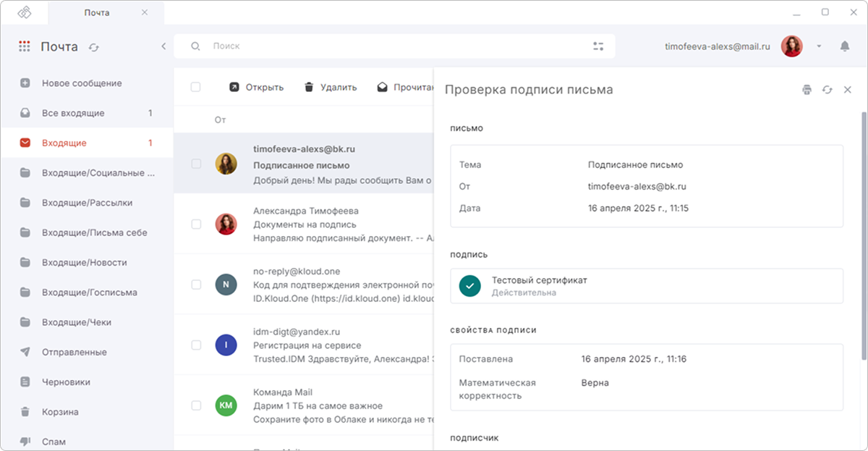Open the Спам folder
This screenshot has width=868, height=451.
coord(87,442)
